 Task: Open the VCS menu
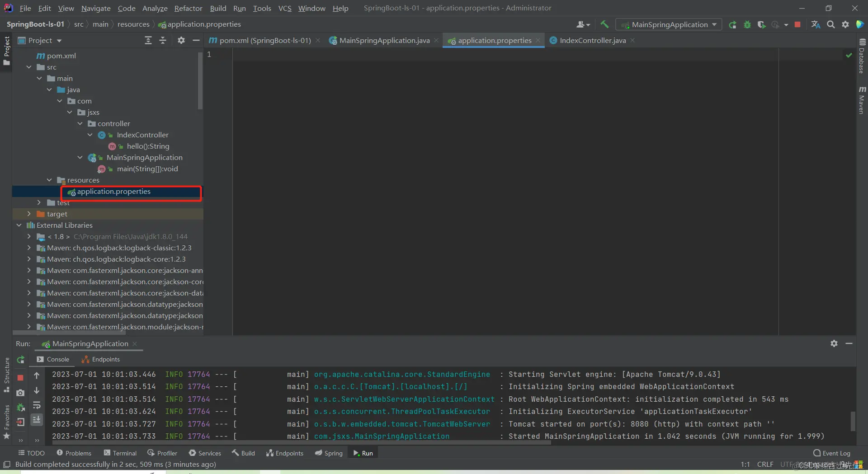(285, 8)
